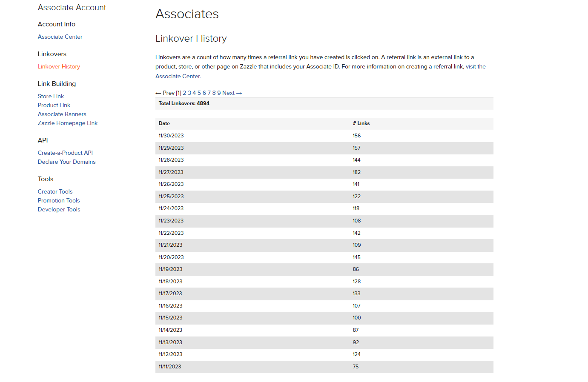Go to pagination page 7
Image resolution: width=588 pixels, height=382 pixels.
coord(209,93)
